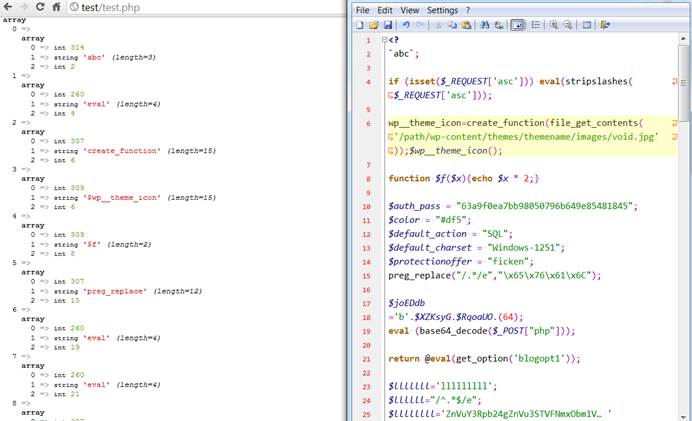
Task: Click the Open file folder icon
Action: tap(374, 25)
